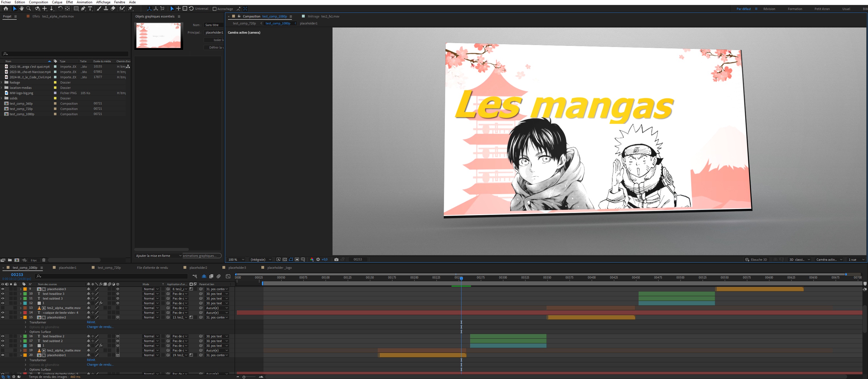
Task: Open the Mode dropdown for the placeholder3 layer
Action: pos(151,289)
